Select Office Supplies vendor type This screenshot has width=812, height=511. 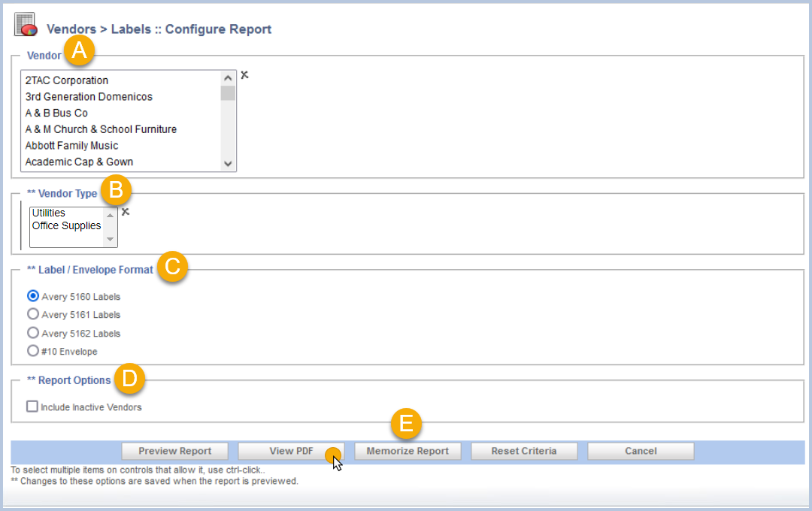point(66,225)
